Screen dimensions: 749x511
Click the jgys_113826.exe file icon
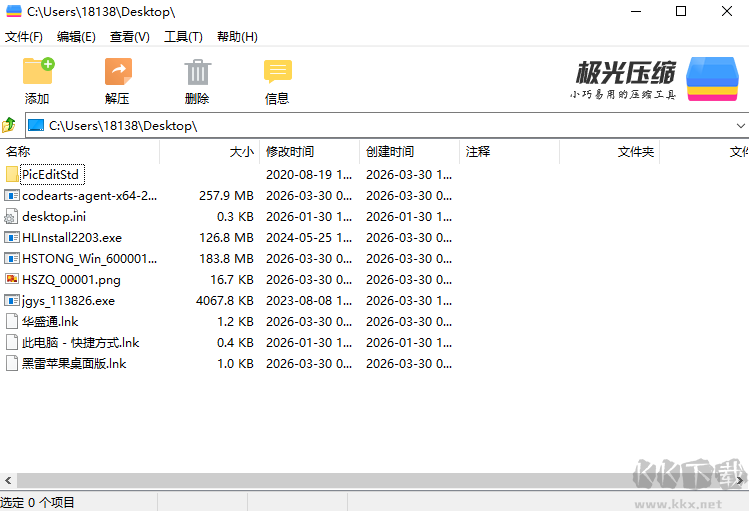click(x=12, y=300)
